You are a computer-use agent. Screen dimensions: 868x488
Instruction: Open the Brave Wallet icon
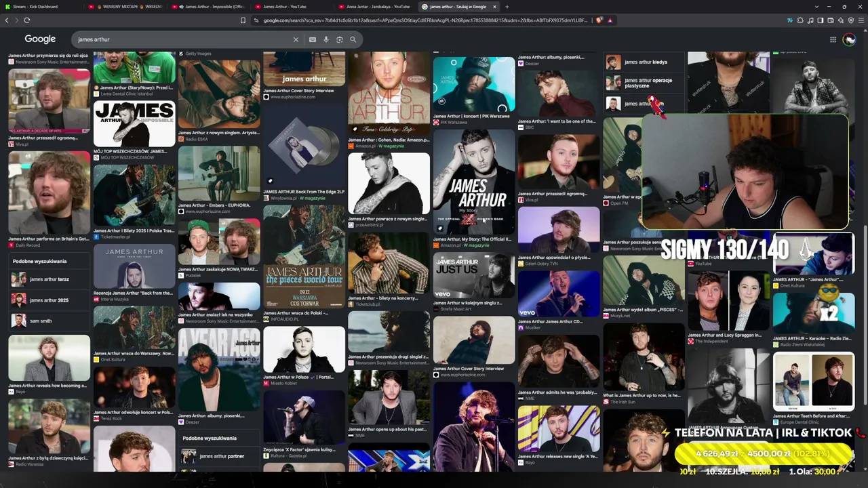pos(831,20)
